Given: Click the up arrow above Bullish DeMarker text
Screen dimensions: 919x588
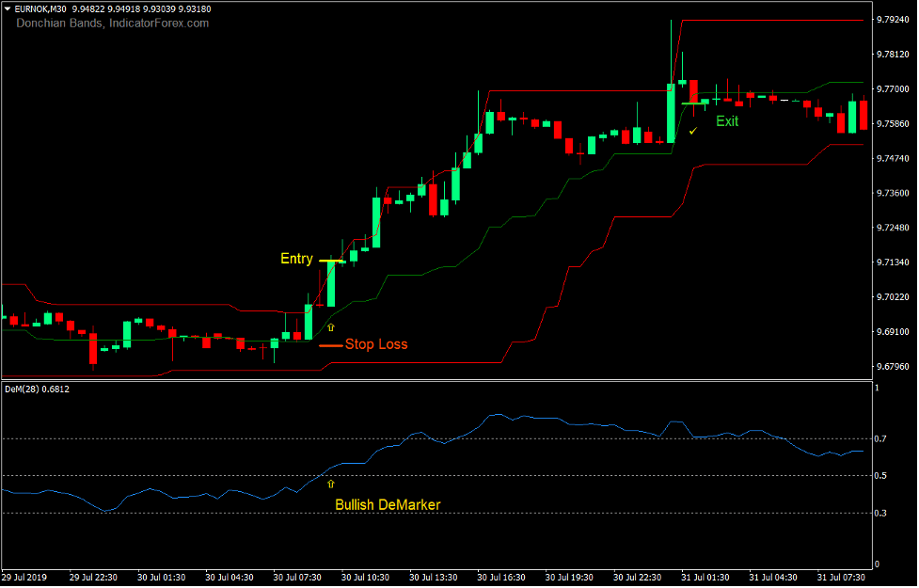Looking at the screenshot, I should click(x=330, y=484).
